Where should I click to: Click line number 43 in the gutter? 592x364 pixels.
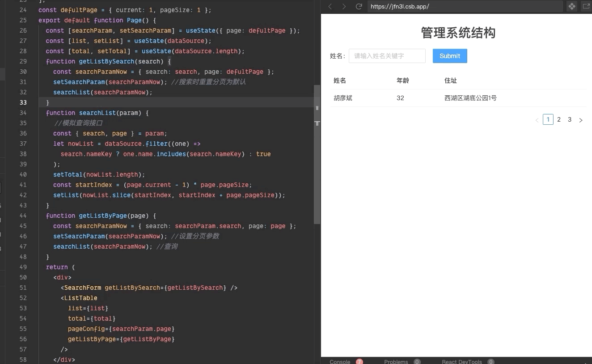click(23, 205)
